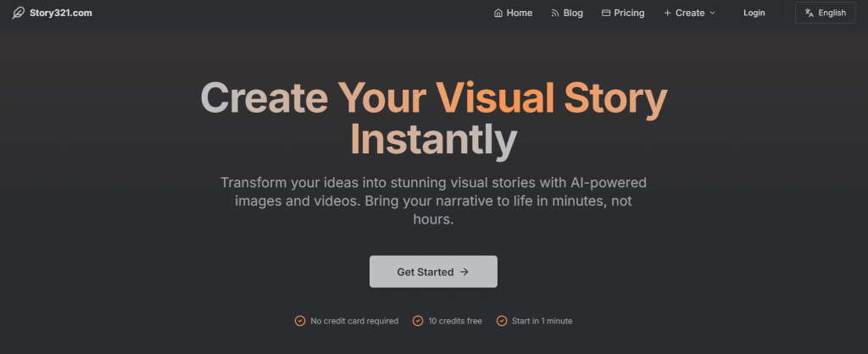Open the Blog menu item
The height and width of the screenshot is (354, 868).
[x=573, y=13]
